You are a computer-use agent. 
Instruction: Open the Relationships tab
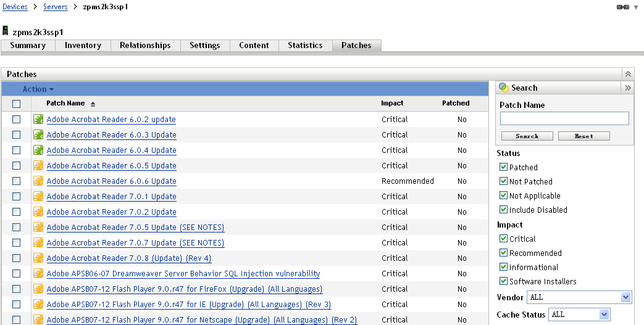click(145, 46)
